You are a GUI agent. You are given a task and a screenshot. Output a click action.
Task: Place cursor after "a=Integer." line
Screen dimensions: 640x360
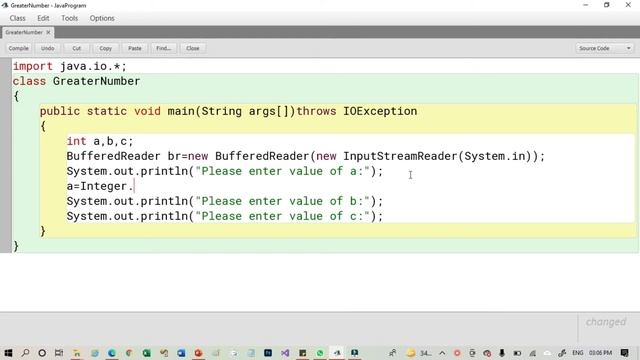click(134, 187)
